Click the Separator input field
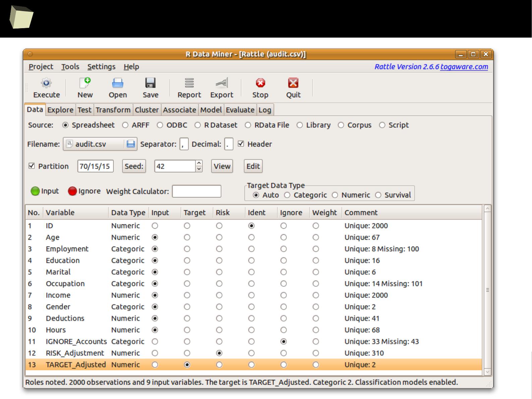Viewport: 532px width, 399px height. pos(184,144)
